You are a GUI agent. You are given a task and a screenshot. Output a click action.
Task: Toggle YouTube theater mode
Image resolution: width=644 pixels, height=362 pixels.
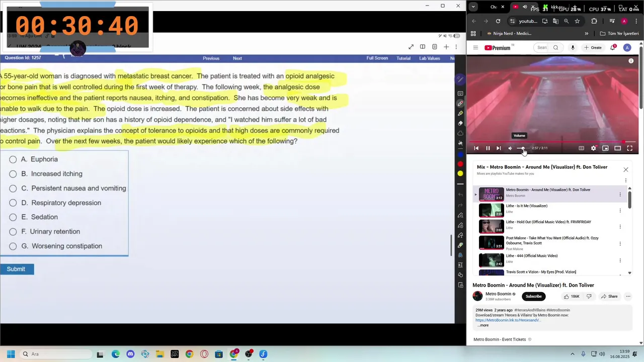point(617,148)
